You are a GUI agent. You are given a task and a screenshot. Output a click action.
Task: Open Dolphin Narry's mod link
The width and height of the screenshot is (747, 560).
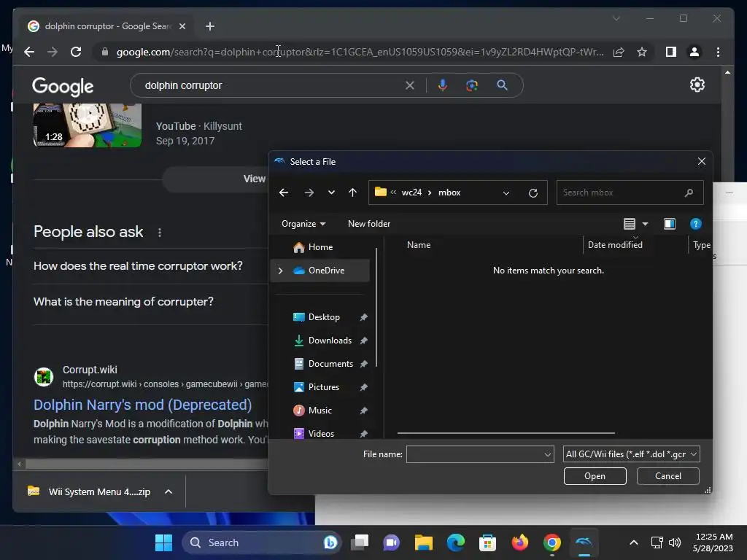(x=142, y=405)
